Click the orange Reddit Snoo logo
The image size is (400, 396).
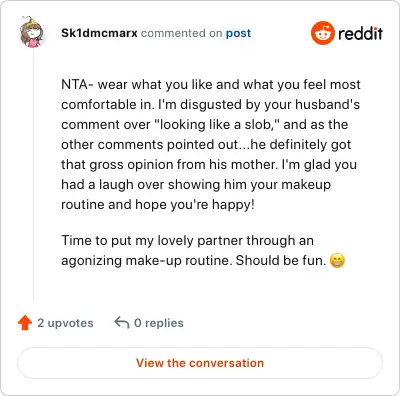coord(322,33)
